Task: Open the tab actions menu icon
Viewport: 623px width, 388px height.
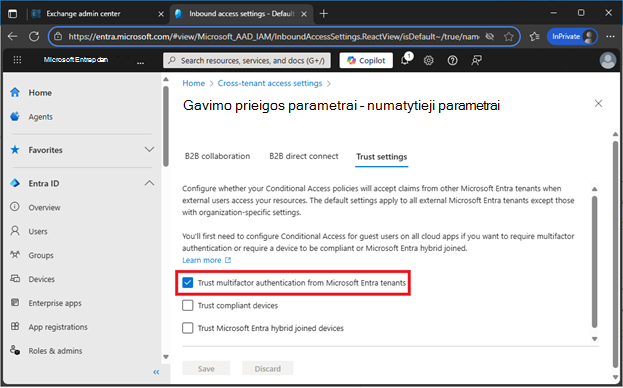Action: [13, 14]
